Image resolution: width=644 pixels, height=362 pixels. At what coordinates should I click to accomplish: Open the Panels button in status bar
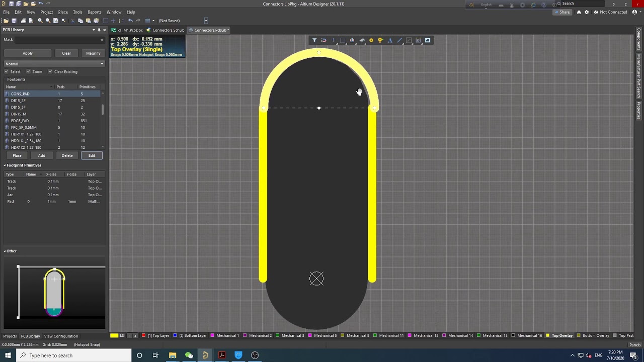click(635, 345)
